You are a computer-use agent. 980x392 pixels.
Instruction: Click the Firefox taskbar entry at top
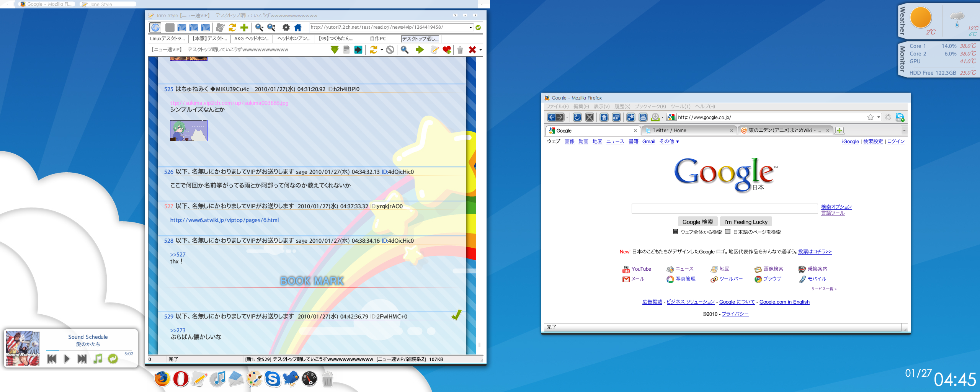click(46, 4)
